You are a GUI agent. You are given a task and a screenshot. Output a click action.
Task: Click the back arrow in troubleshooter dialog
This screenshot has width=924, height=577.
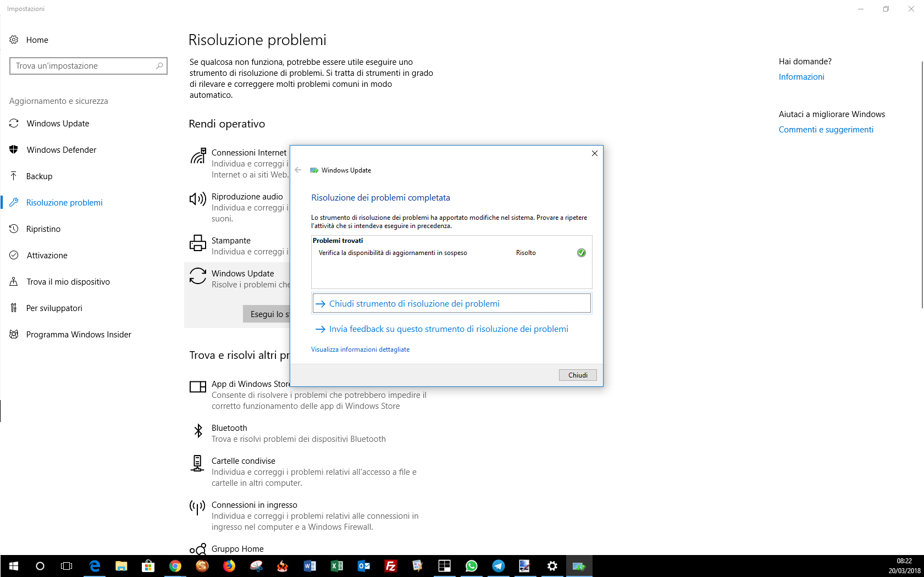click(298, 170)
